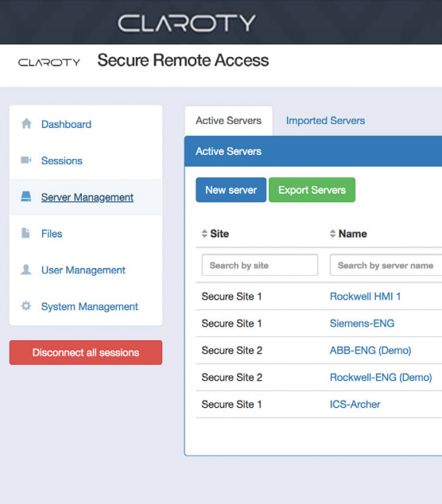
Task: Switch to the Active Servers tab
Action: pos(229,121)
